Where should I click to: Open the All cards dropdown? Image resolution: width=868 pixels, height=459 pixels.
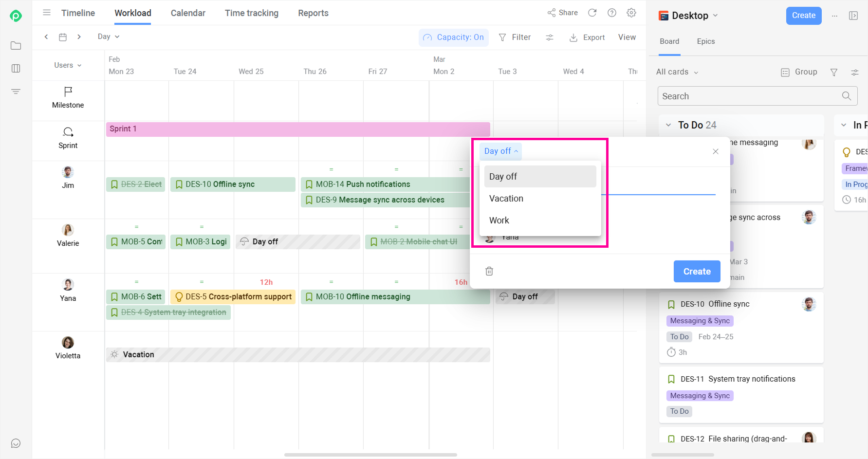point(677,72)
